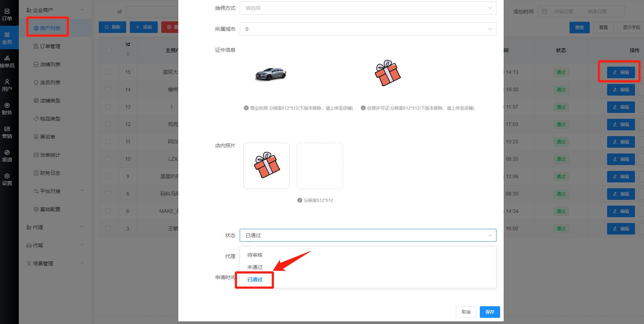Image resolution: width=644 pixels, height=324 pixels.
Task: Tick the checkbox for row Id 15
Action: pyautogui.click(x=108, y=72)
